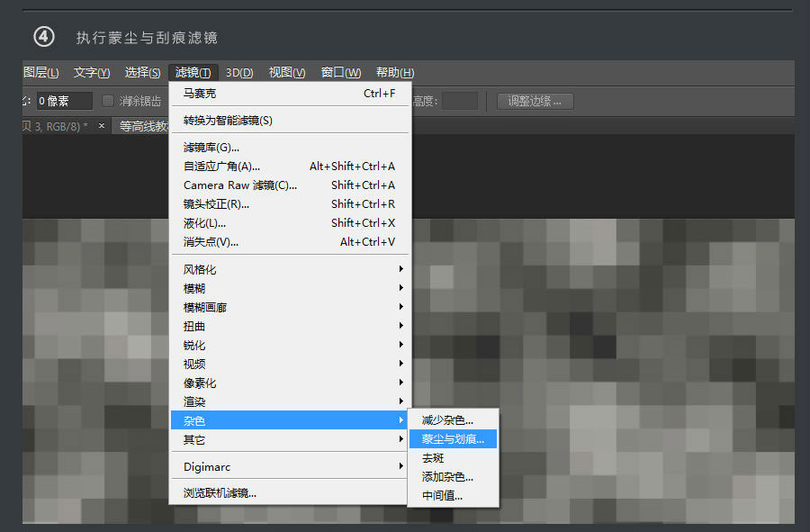The image size is (810, 532).
Task: Click the 滤镜(T) menu in menu bar
Action: 193,72
